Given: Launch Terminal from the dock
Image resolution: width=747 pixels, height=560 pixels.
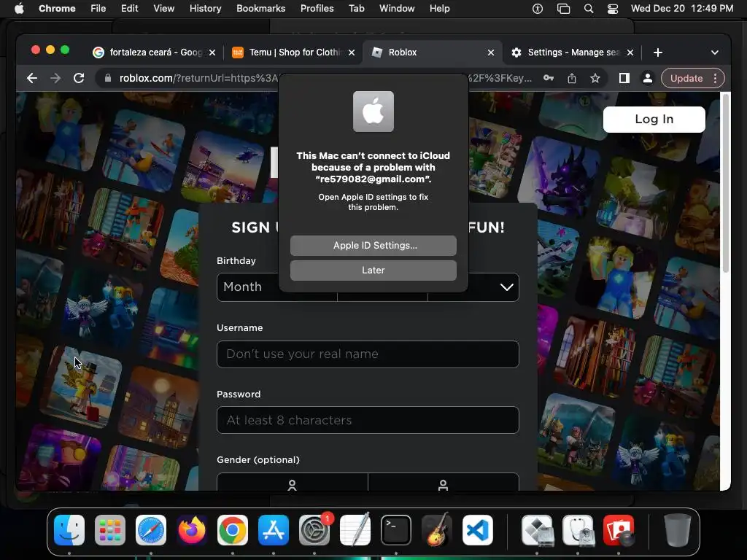Looking at the screenshot, I should coord(396,530).
